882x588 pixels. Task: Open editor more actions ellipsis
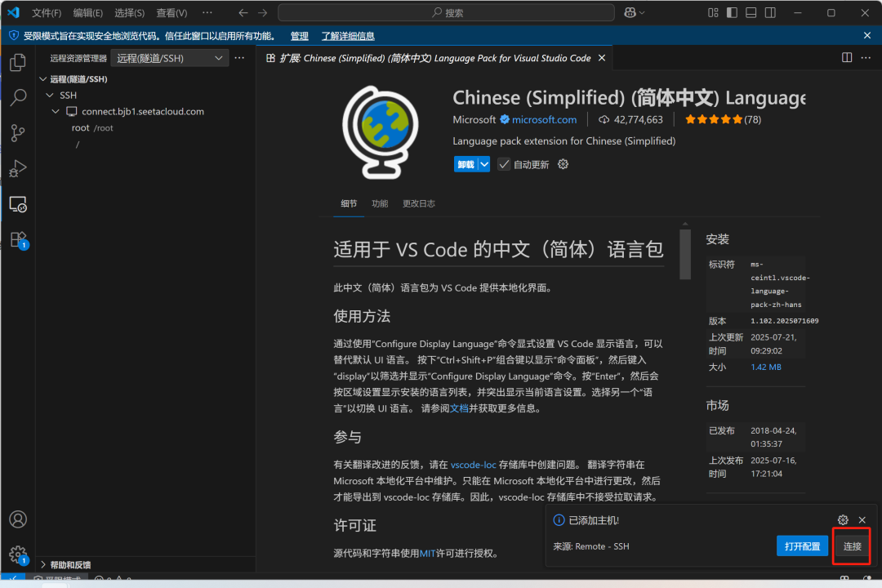pyautogui.click(x=866, y=57)
